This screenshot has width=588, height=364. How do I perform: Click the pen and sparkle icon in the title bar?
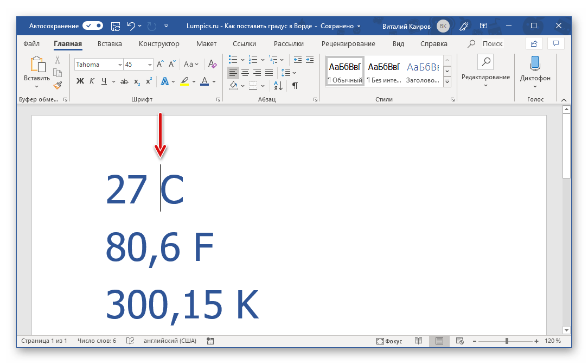[x=464, y=26]
